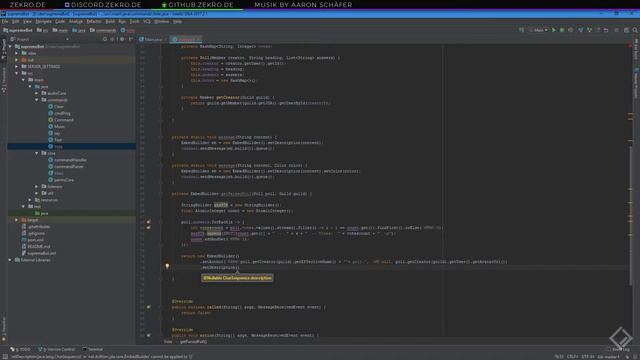This screenshot has height=360, width=640.
Task: Open the Music class in commands
Action: [56, 127]
